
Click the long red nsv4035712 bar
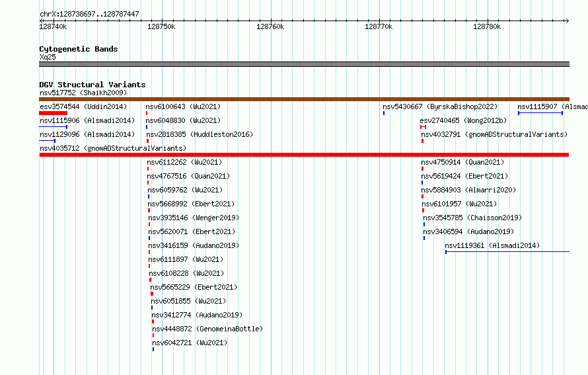tap(304, 155)
